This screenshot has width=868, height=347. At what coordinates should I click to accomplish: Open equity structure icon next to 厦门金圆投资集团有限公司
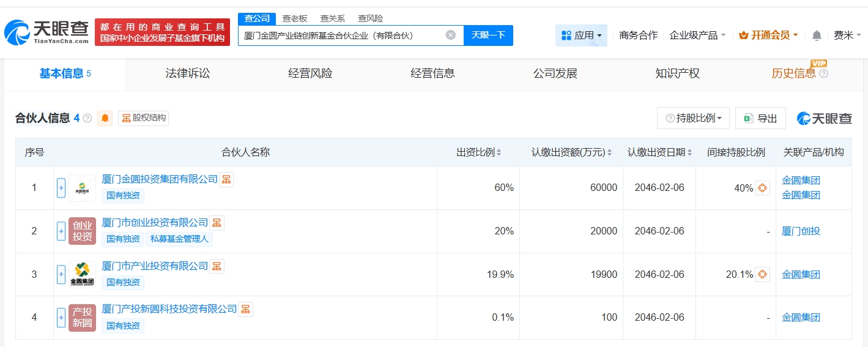(226, 179)
